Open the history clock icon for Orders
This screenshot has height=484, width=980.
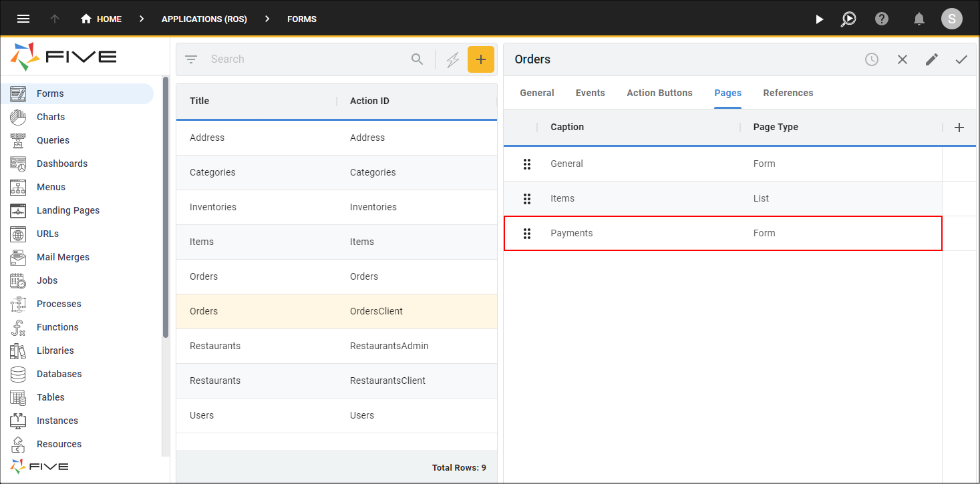[872, 59]
